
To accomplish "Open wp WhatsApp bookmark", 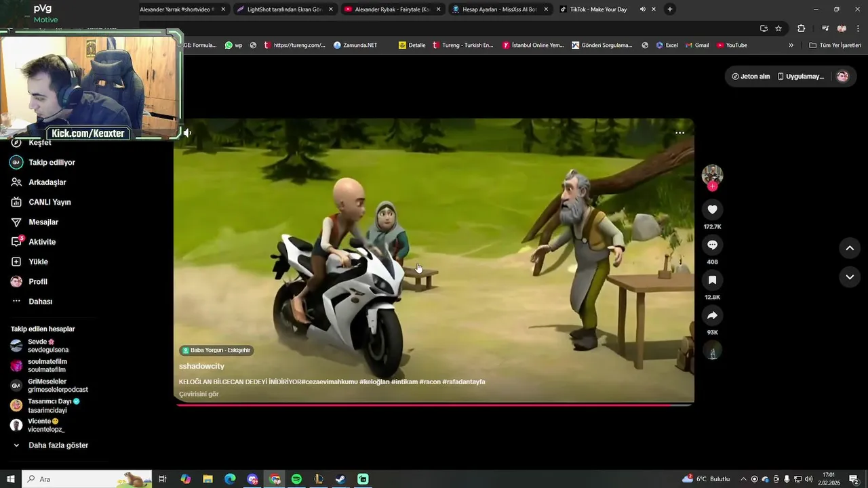I will click(234, 45).
